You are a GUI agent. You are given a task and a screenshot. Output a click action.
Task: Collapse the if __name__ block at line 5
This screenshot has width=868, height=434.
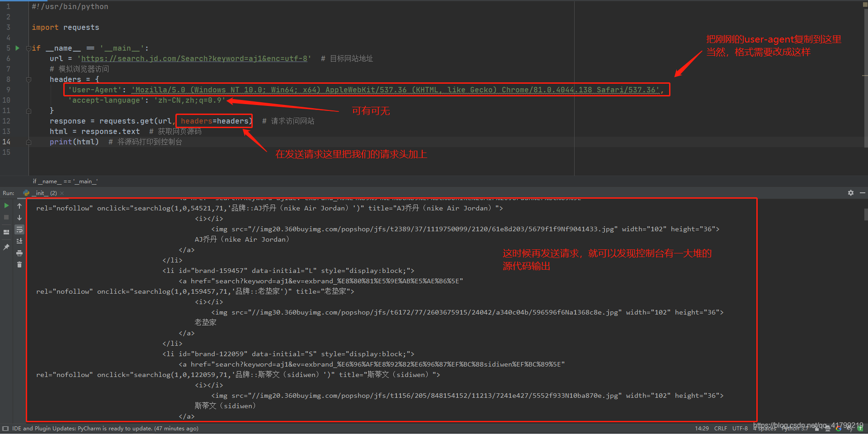tap(28, 48)
